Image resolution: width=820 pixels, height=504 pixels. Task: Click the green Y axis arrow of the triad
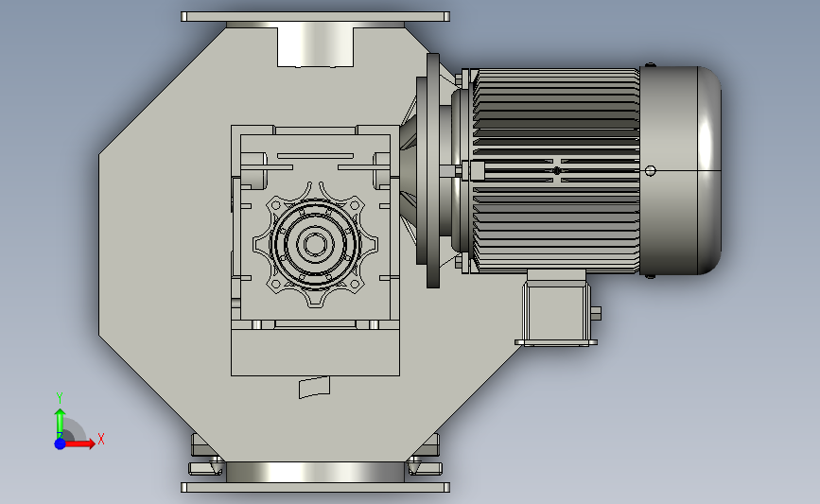click(60, 423)
